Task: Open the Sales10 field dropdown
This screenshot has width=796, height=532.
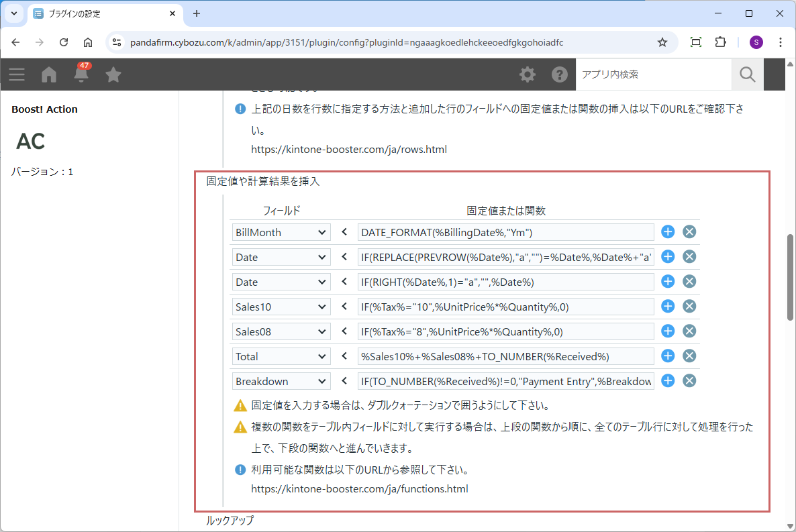Action: click(281, 307)
